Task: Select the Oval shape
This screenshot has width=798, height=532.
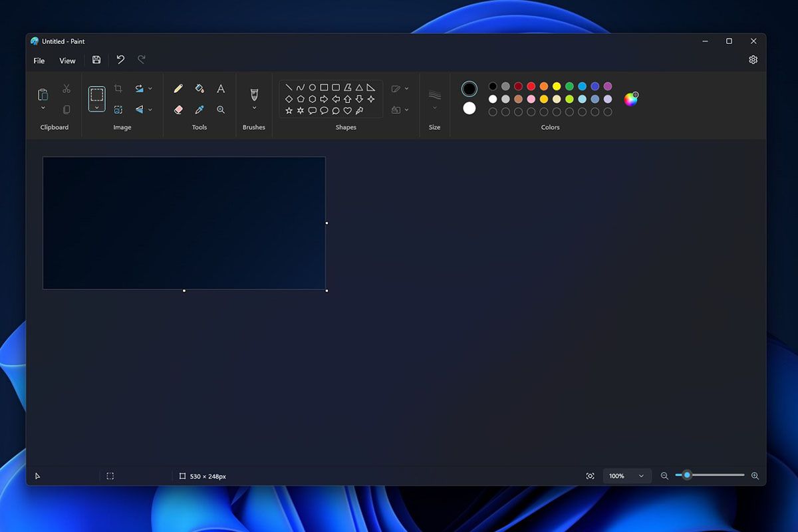Action: 313,88
